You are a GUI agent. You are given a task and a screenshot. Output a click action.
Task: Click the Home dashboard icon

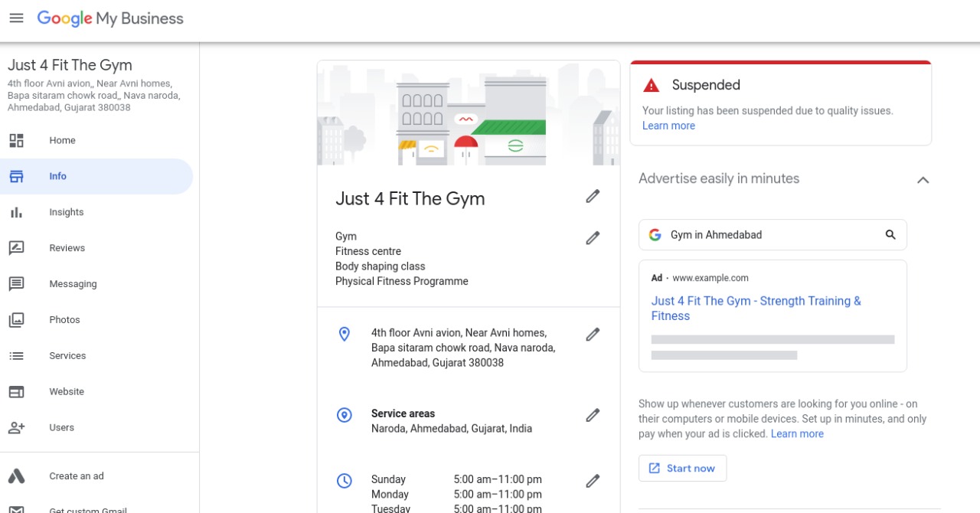(16, 140)
